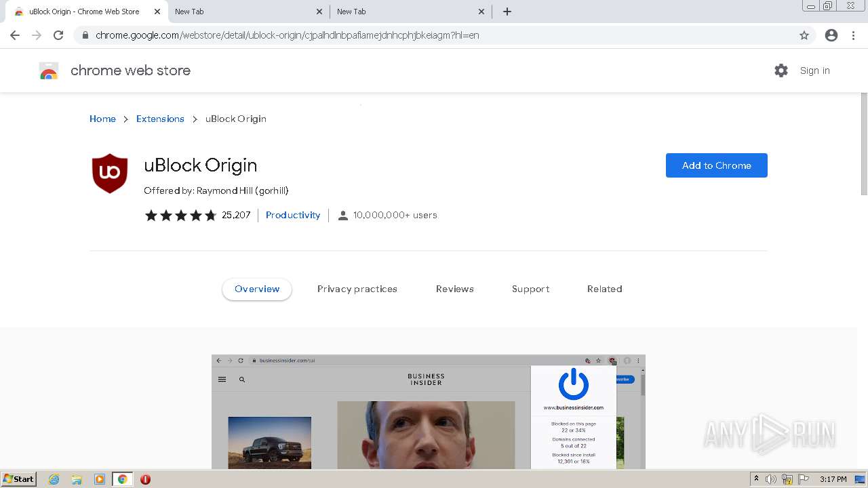868x488 pixels.
Task: Click the browser forward arrow
Action: click(x=37, y=35)
